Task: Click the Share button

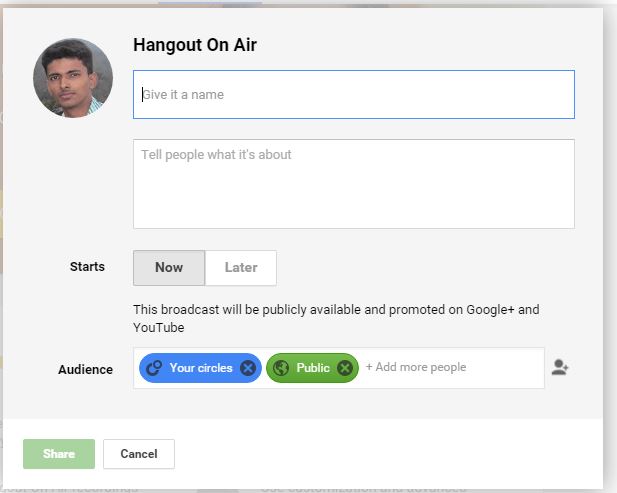Action: tap(59, 454)
